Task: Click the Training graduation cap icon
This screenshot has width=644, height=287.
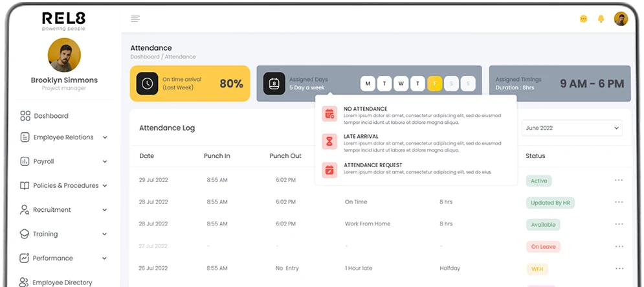Action: coord(25,234)
